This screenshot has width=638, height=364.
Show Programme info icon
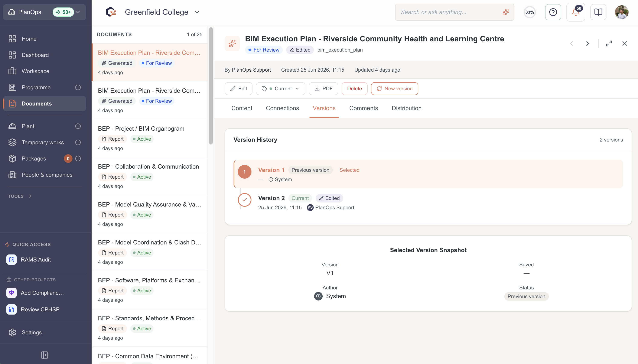point(78,87)
